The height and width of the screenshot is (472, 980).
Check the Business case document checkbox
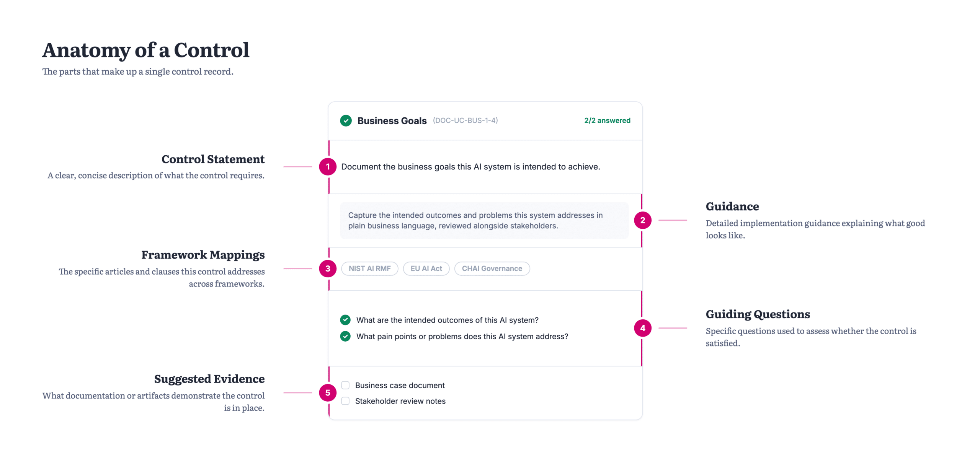tap(345, 385)
